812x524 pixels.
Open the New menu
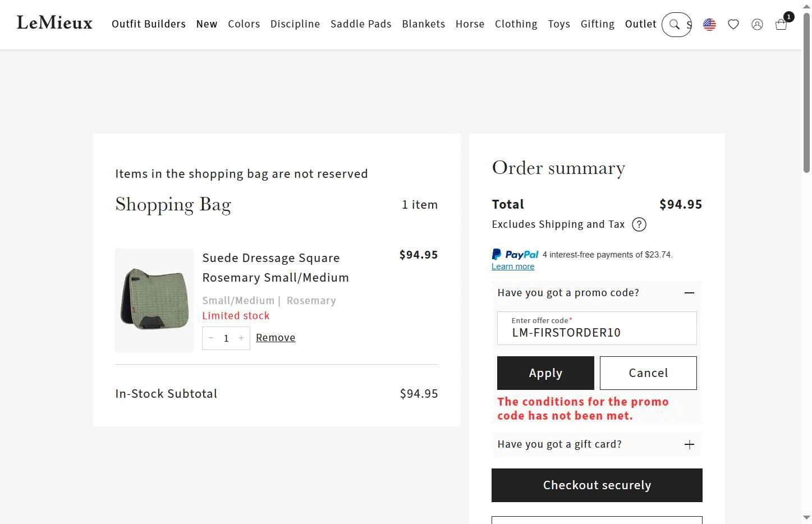[207, 24]
